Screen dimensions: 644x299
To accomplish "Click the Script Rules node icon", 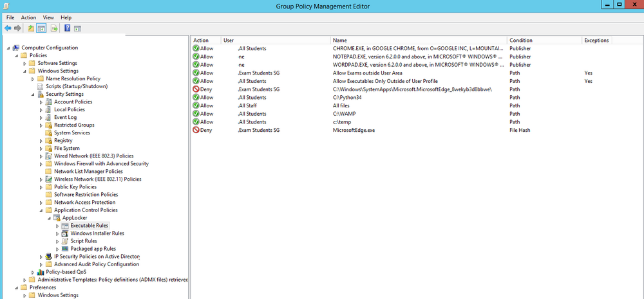I will point(64,241).
